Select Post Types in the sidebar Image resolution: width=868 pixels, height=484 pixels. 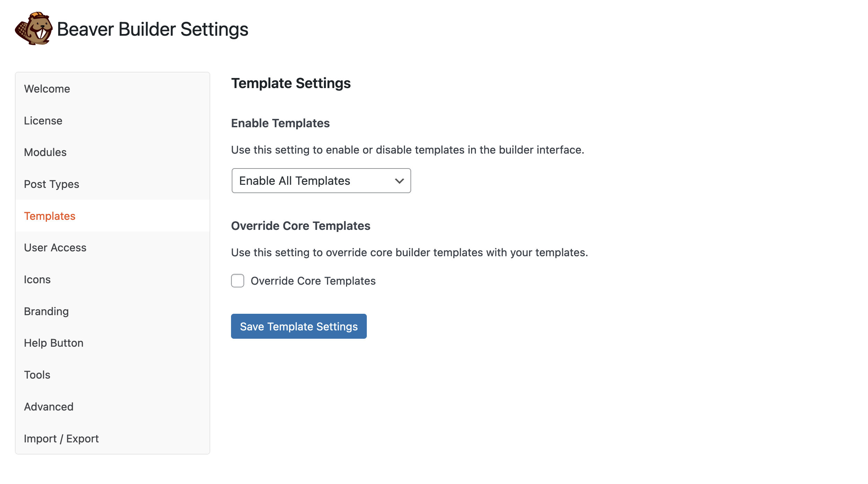pos(51,184)
